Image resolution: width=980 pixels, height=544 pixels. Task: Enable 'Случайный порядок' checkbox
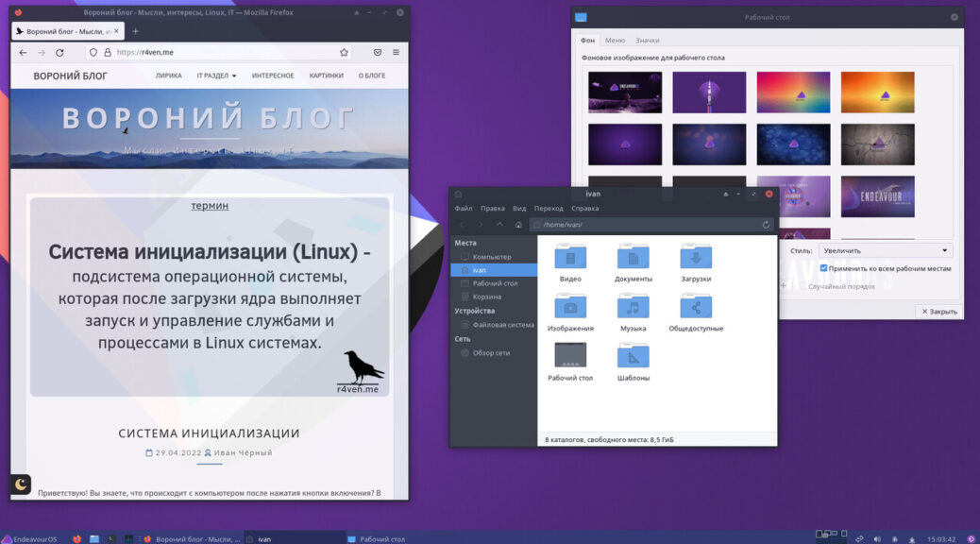pyautogui.click(x=803, y=286)
